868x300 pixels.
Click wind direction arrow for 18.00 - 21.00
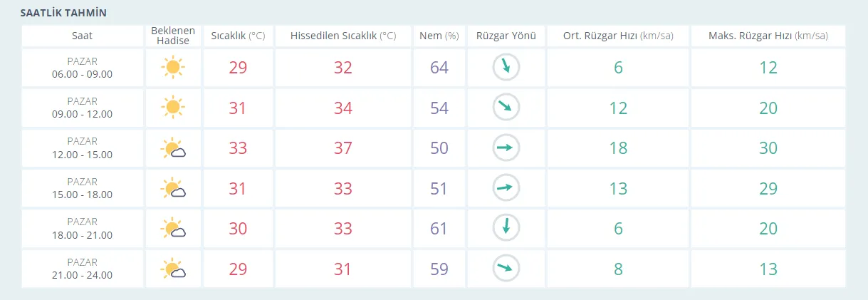(506, 229)
